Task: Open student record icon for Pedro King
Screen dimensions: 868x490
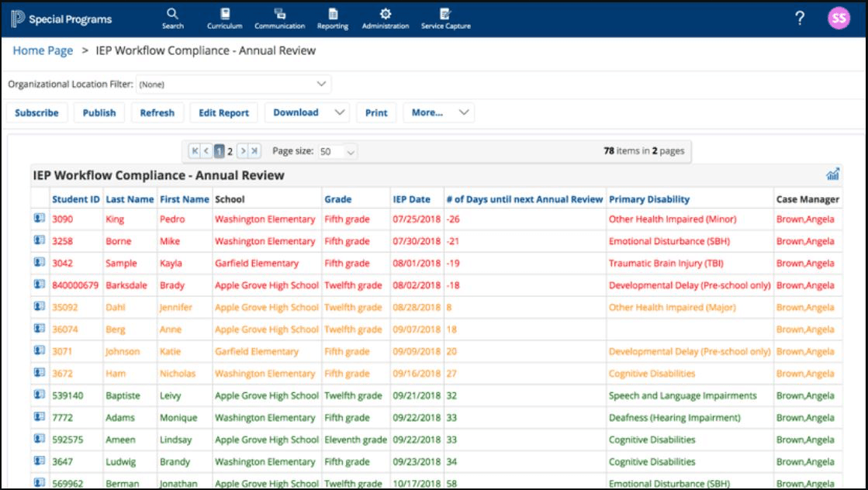Action: pyautogui.click(x=40, y=219)
